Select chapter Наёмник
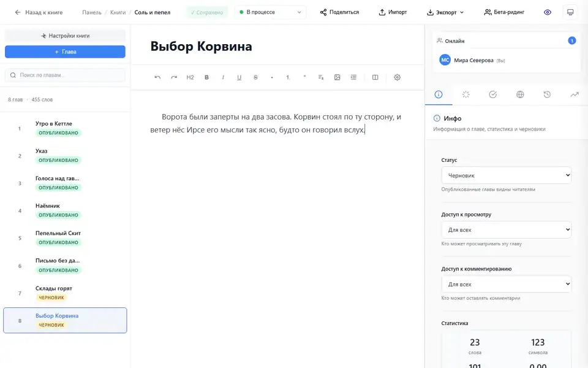Viewport: 588px width, 368px height. coord(66,210)
